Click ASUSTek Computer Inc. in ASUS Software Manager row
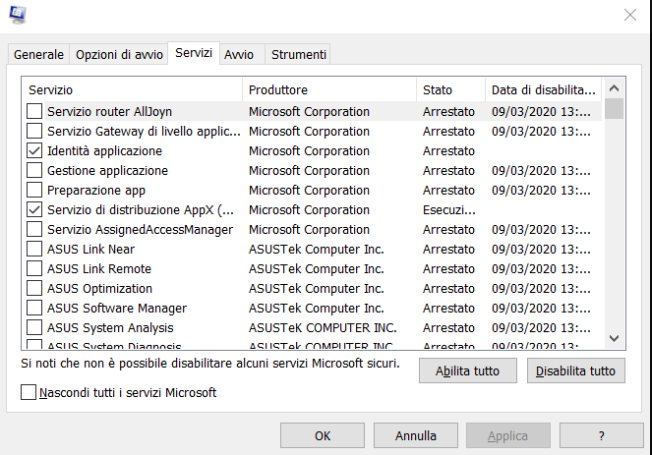652x455 pixels. click(x=316, y=308)
